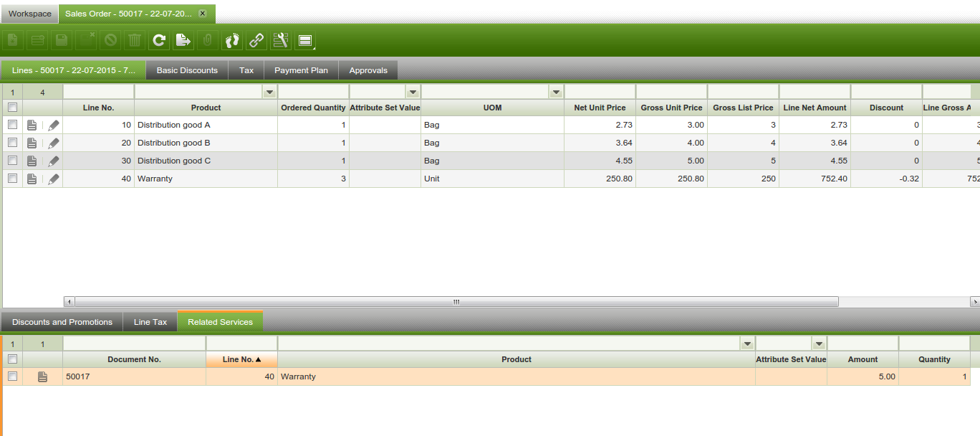Click the toggle split view toolbar icon
The width and height of the screenshot is (980, 436).
[305, 41]
